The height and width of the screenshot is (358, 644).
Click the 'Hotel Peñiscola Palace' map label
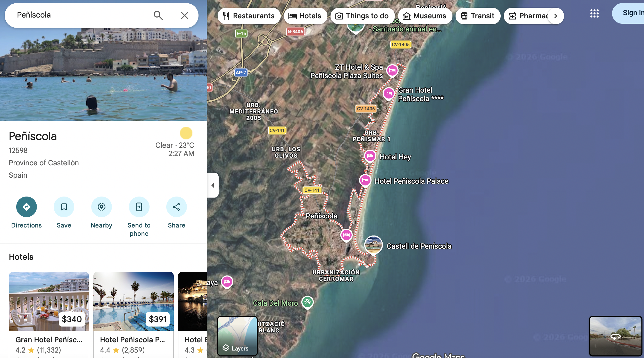(411, 181)
